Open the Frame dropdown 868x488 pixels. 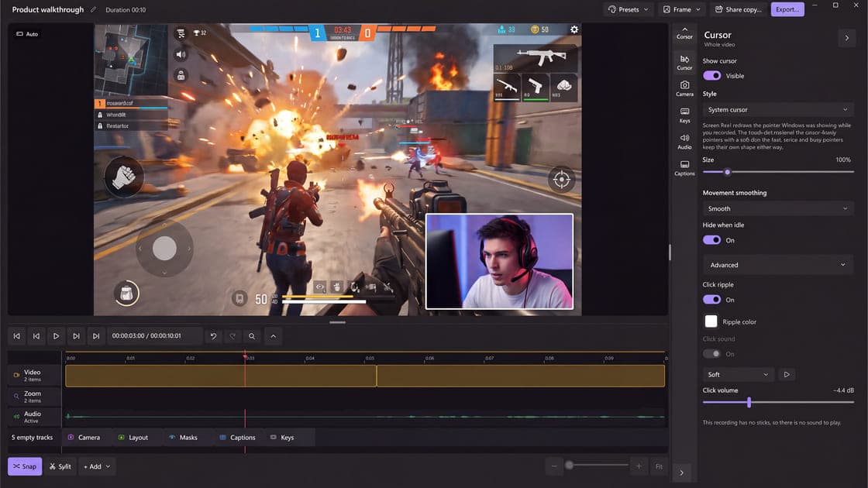(682, 9)
